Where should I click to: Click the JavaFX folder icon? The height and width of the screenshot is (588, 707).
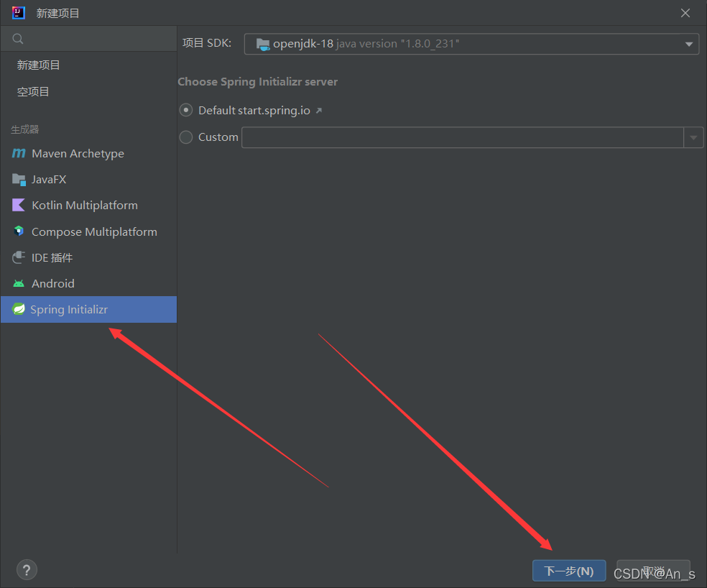(x=19, y=180)
